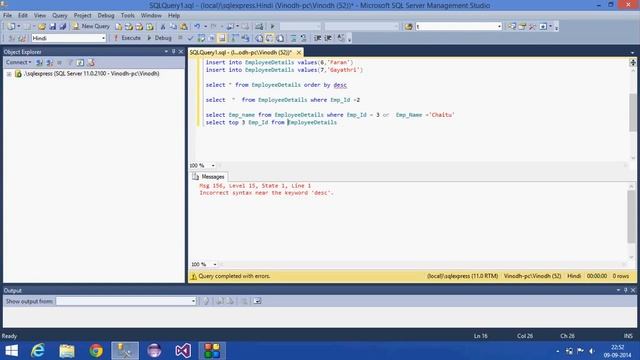The image size is (640, 360).
Task: Click the Save All icon
Action: coord(62,27)
